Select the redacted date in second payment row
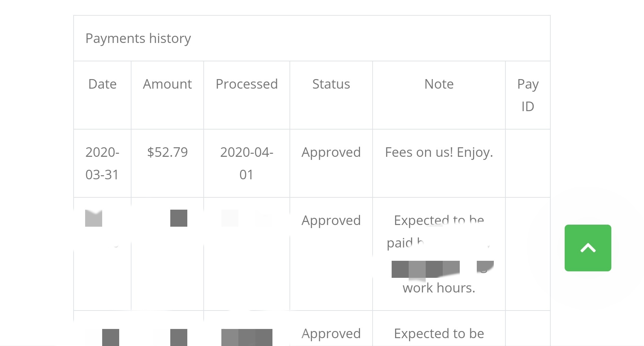Viewport: 644px width, 346px height. 94,218
